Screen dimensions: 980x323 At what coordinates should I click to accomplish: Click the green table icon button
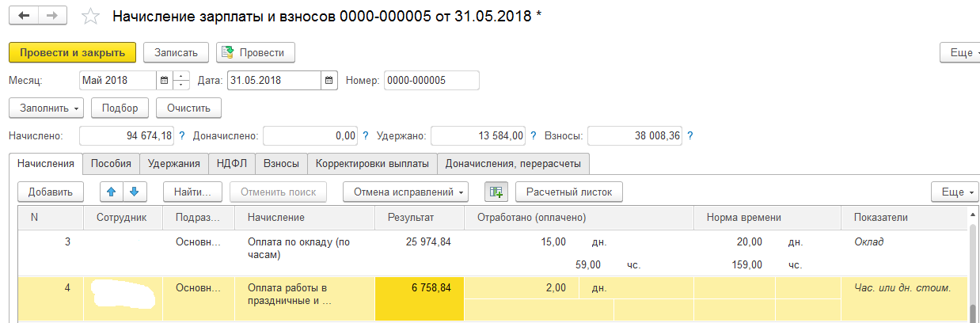496,192
